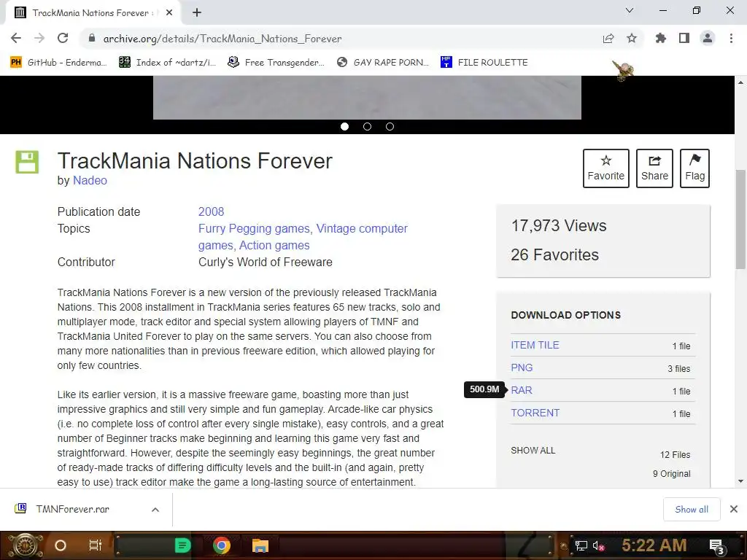The image size is (747, 560).
Task: Select second carousel dot
Action: click(x=368, y=127)
